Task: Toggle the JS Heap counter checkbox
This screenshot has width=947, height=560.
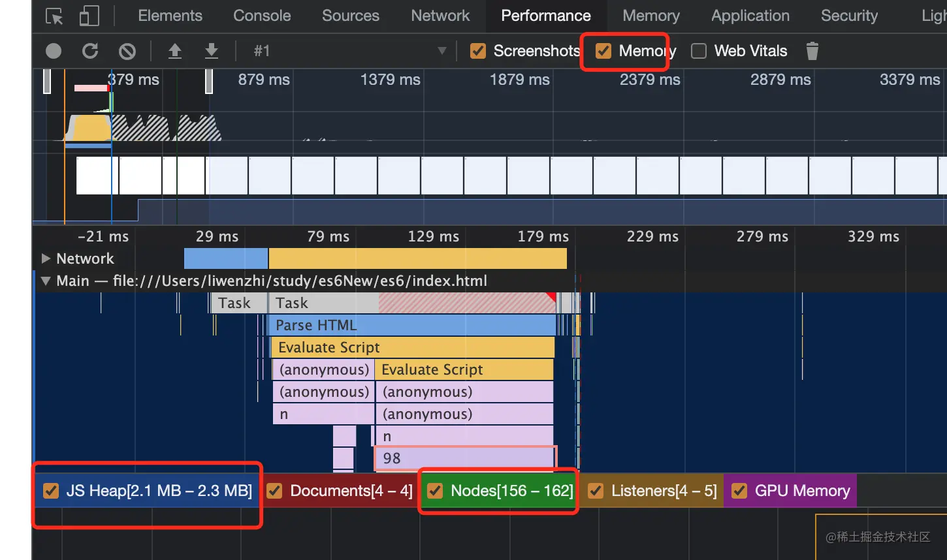Action: pyautogui.click(x=51, y=491)
